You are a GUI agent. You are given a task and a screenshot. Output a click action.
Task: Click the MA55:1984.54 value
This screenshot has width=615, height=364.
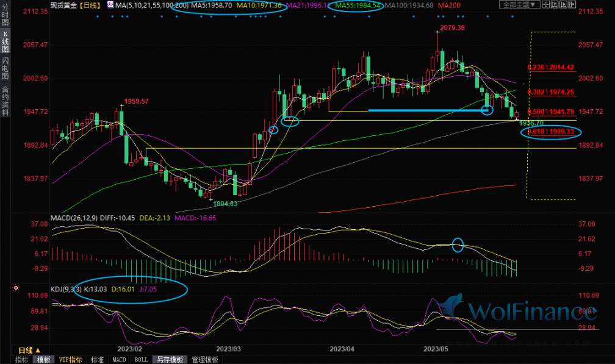[x=358, y=5]
